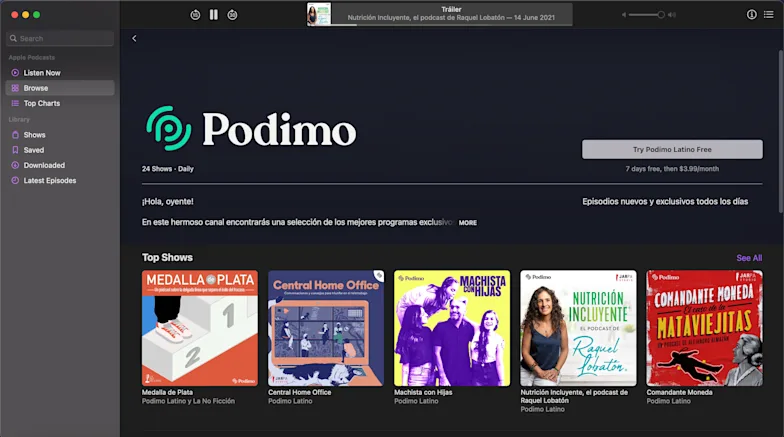Click the vertical scrollbar
Screen dimensions: 784x437
(780, 132)
